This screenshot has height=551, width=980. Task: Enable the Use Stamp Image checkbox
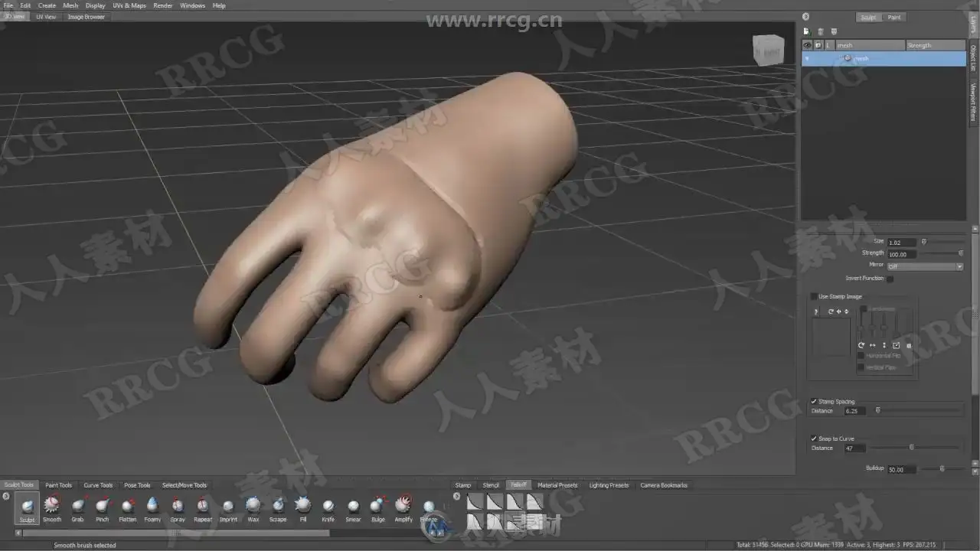814,296
